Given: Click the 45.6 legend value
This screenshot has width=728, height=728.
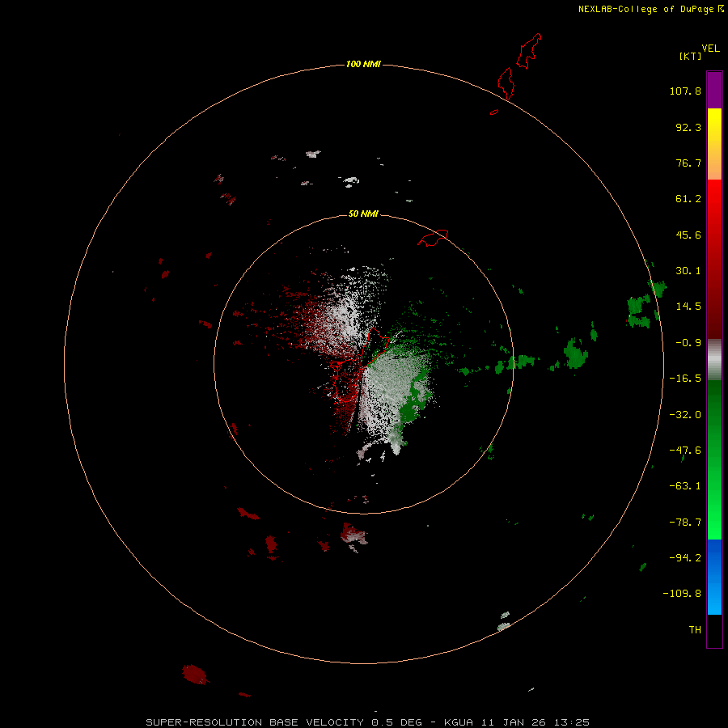Looking at the screenshot, I should coord(688,235).
